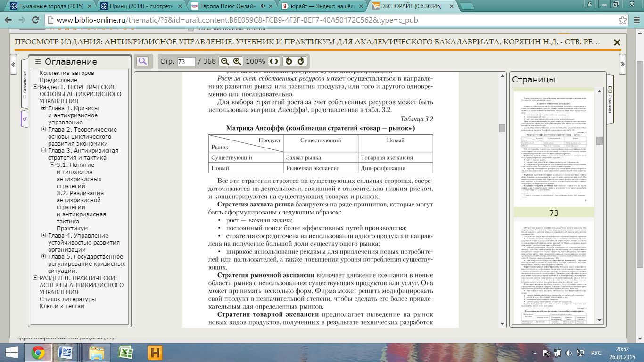Viewport: 644px width, 362px height.
Task: Open Практикум under Глава 3
Action: pos(72,228)
